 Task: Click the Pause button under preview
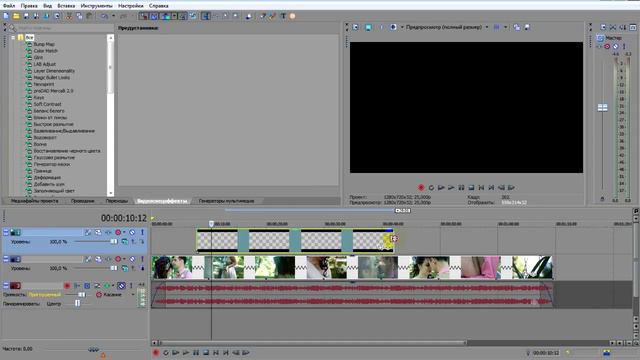click(461, 187)
